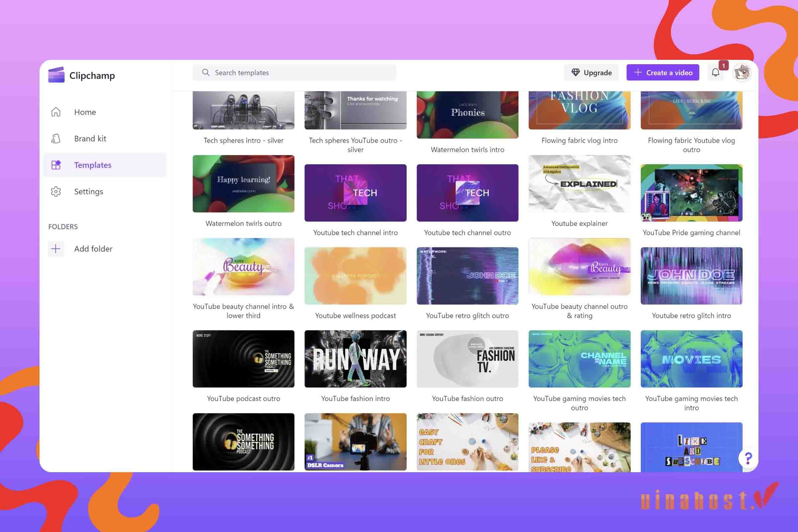Open YouTube gaming movies tech intro thumbnail
This screenshot has height=532, width=798.
click(692, 359)
